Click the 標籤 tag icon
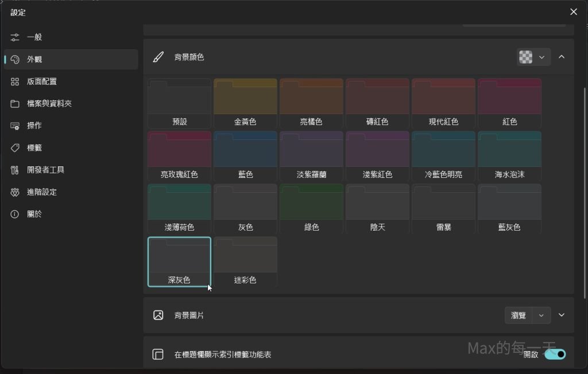This screenshot has height=374, width=588. (15, 148)
